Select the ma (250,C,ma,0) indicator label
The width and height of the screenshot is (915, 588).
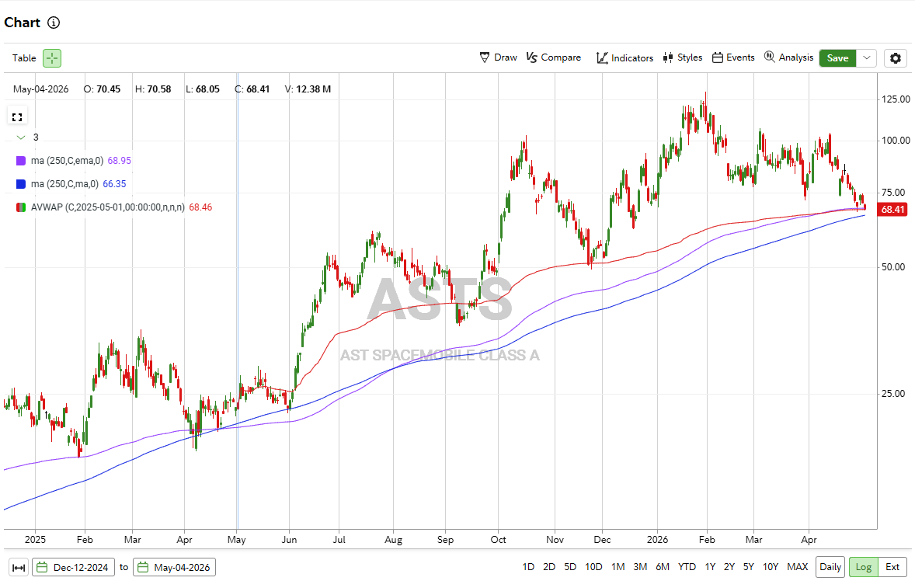[x=64, y=184]
